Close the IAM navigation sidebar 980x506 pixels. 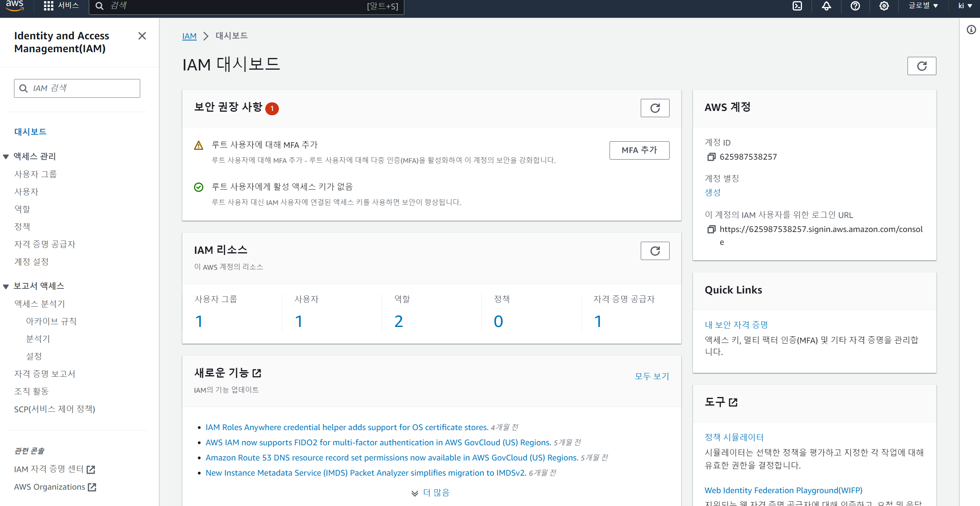point(142,36)
